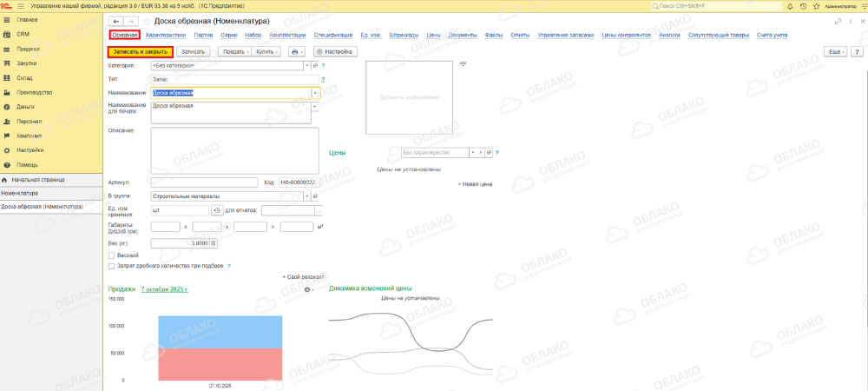Screen dimensions: 868x391
Task: Open the Деньги section in sidebar
Action: click(51, 107)
